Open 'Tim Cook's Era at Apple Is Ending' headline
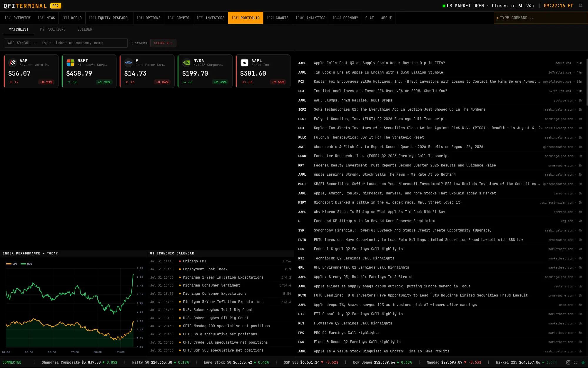 (x=378, y=72)
